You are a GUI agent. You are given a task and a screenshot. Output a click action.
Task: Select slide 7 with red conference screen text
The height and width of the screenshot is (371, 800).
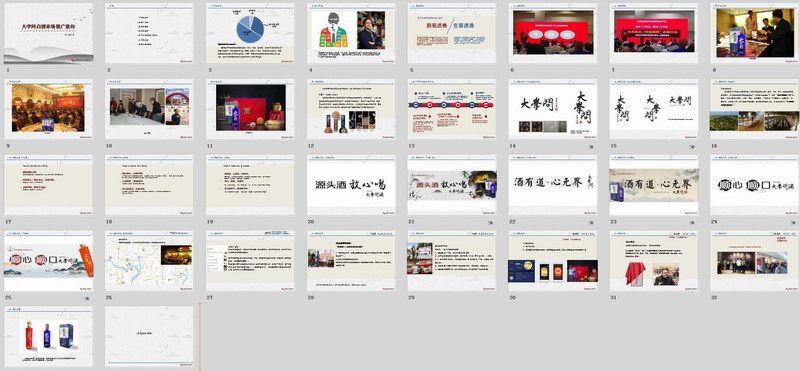(x=654, y=33)
